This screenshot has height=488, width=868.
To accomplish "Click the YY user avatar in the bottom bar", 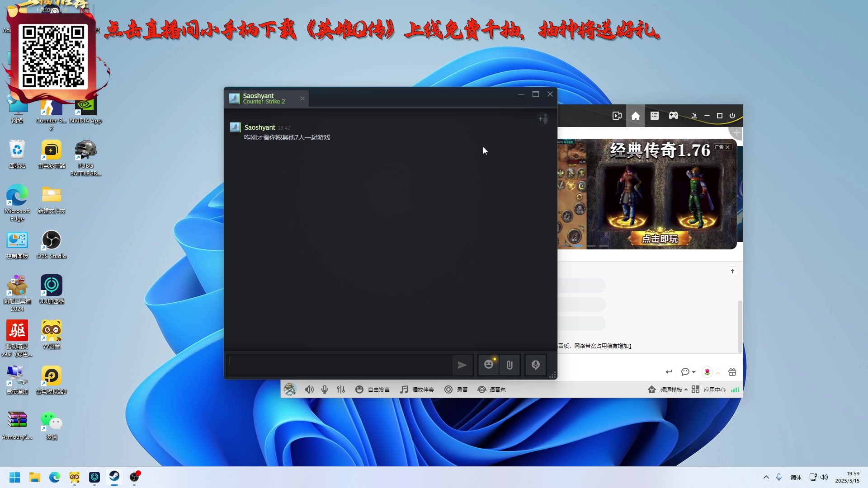I will click(290, 389).
